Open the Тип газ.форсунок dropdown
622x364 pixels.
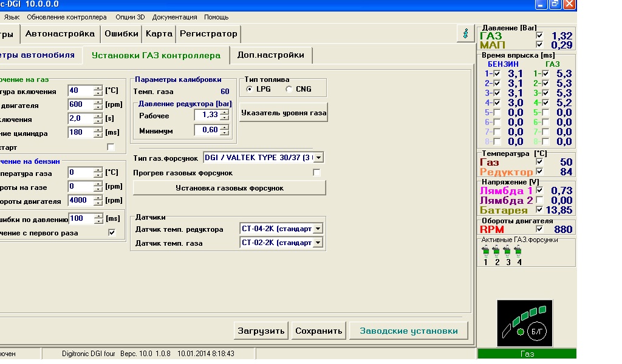pyautogui.click(x=318, y=158)
